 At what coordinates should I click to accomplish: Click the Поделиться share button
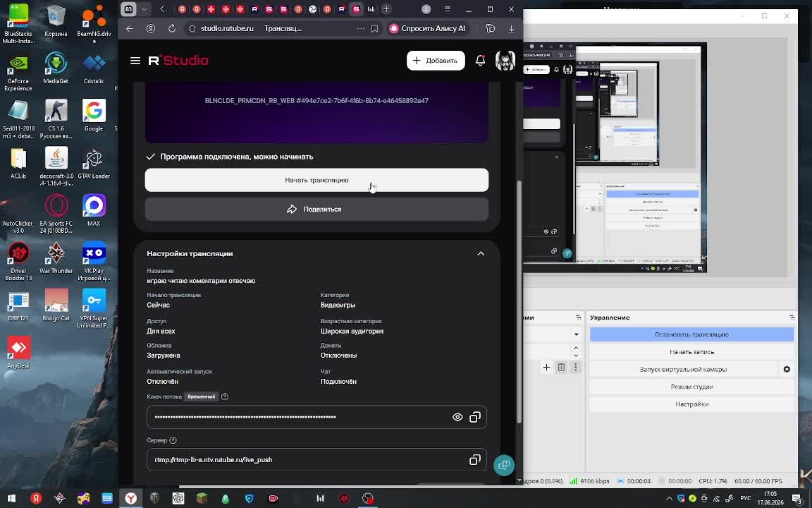point(316,209)
